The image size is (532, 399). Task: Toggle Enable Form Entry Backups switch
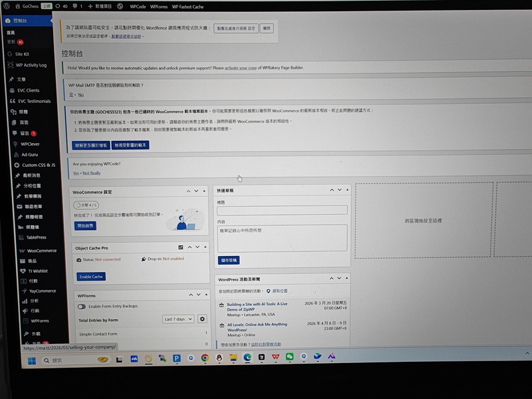click(82, 307)
